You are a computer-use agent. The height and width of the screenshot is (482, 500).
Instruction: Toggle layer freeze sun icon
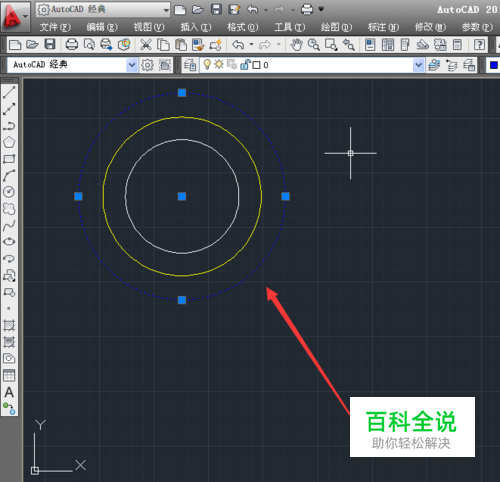click(219, 64)
